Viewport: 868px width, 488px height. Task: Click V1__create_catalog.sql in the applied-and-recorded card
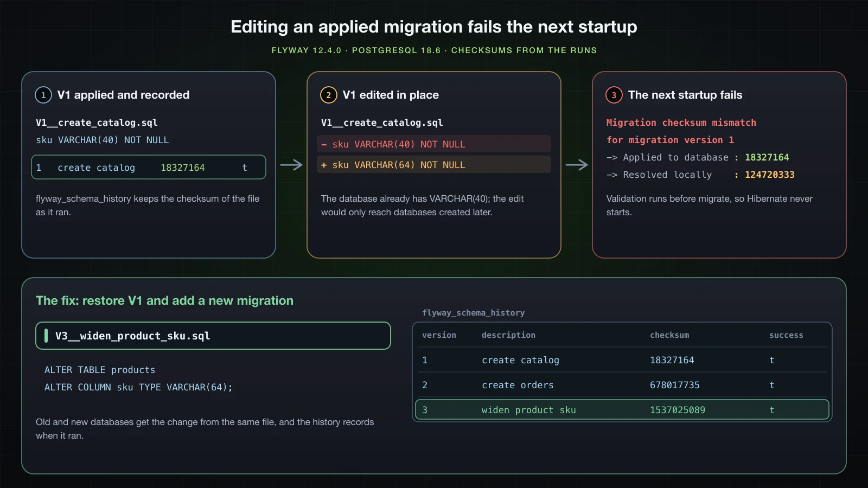tap(97, 123)
